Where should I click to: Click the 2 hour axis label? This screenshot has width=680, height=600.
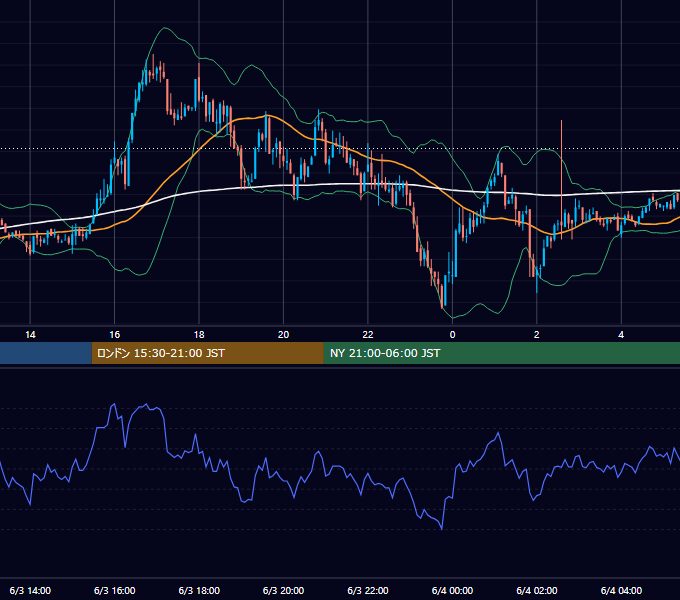pyautogui.click(x=536, y=335)
